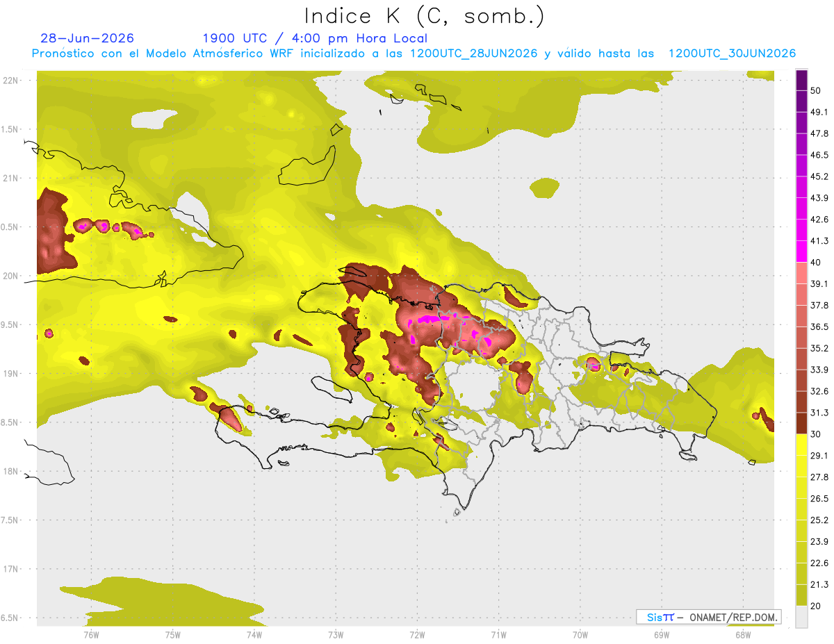
Task: Click the legend value "30"
Action: [x=817, y=434]
